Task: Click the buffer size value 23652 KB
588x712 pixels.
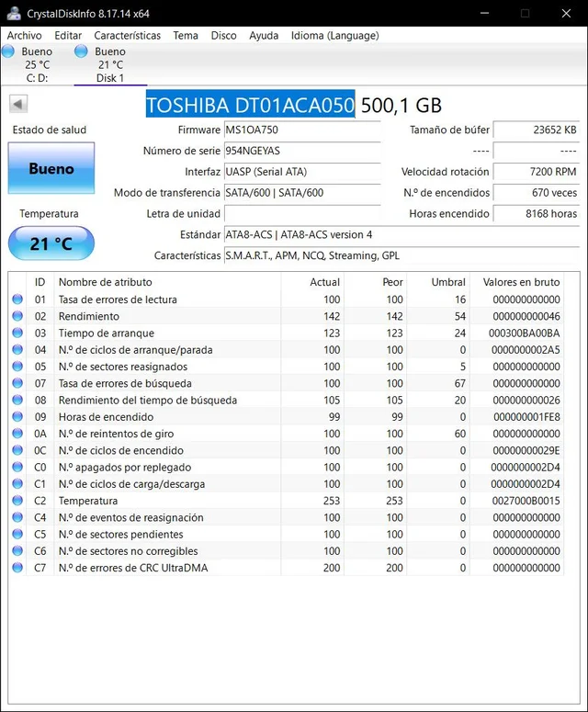Action: pos(537,130)
